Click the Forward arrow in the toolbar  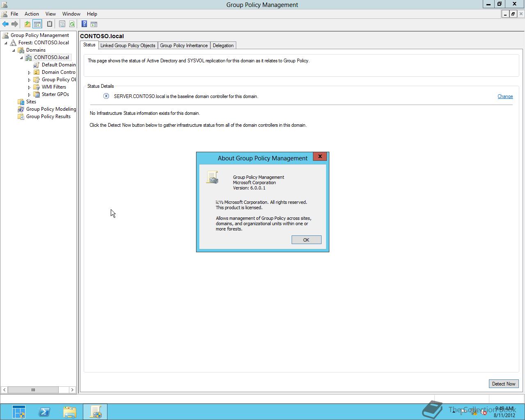[15, 24]
